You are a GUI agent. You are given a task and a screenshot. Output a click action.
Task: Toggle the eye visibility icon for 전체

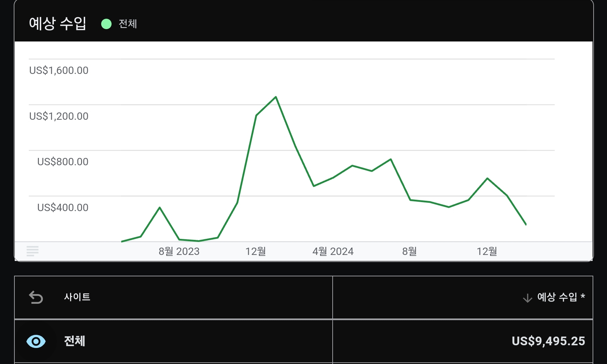coord(36,341)
